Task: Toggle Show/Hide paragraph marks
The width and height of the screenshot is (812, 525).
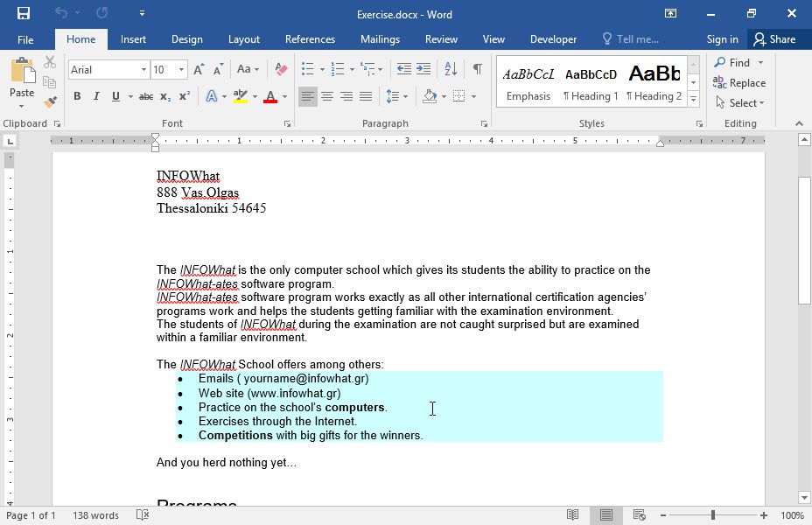Action: coord(478,69)
